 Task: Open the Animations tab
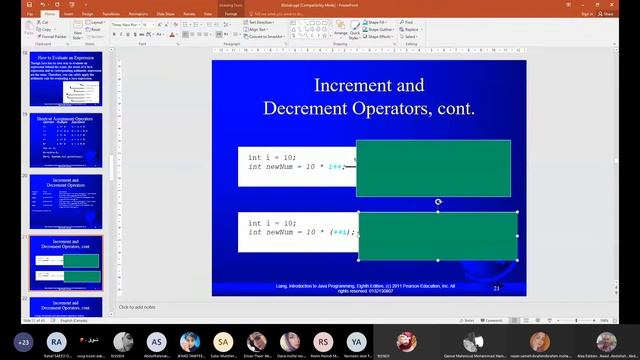[138, 14]
